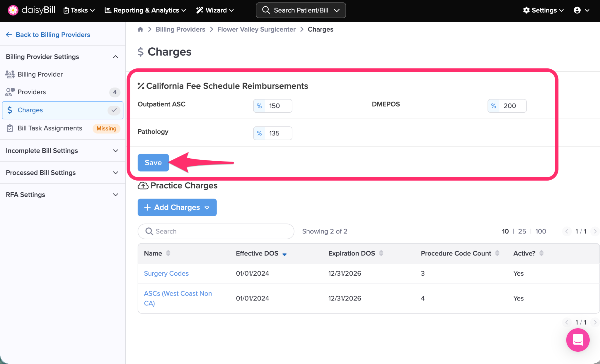Screen dimensions: 600x364
Task: Toggle the Active? column sort
Action: click(x=541, y=253)
